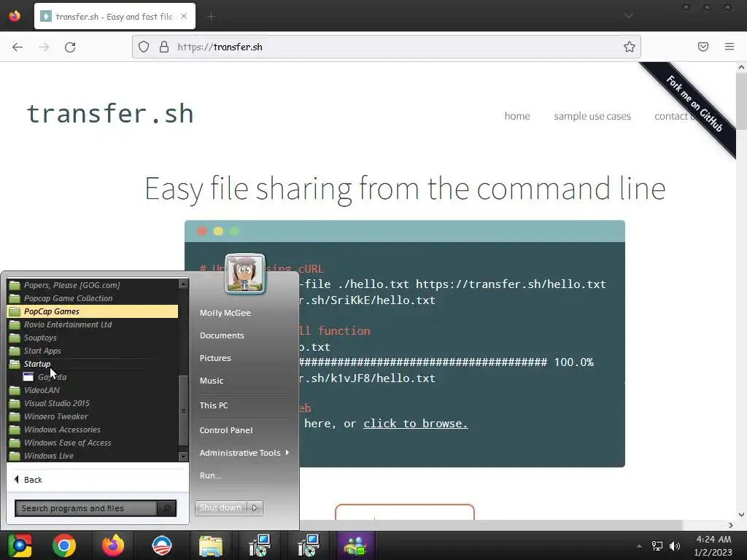The image size is (747, 560).
Task: Switch to Firefox on the taskbar
Action: point(113,545)
